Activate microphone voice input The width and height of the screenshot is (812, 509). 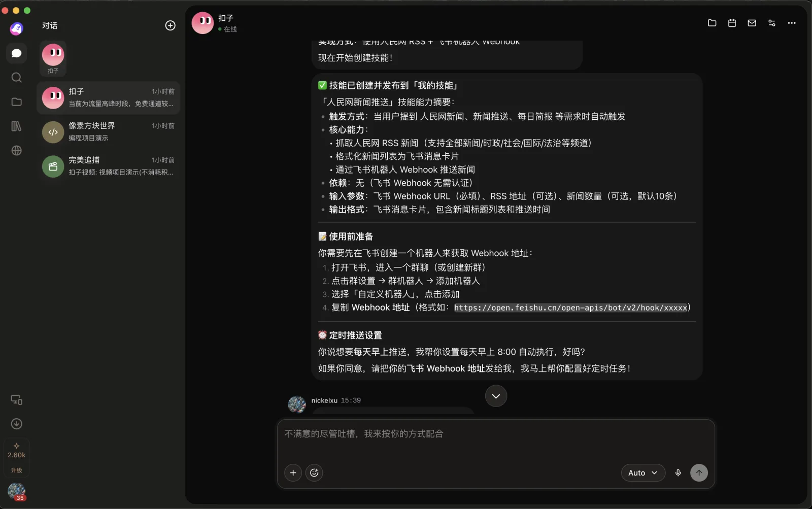pos(678,472)
